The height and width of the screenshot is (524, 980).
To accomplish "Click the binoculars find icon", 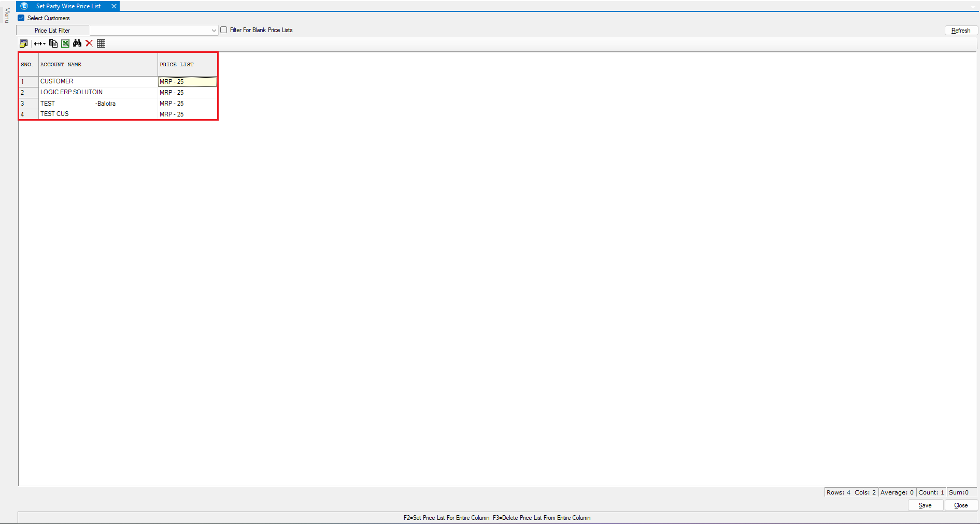I will tap(77, 43).
